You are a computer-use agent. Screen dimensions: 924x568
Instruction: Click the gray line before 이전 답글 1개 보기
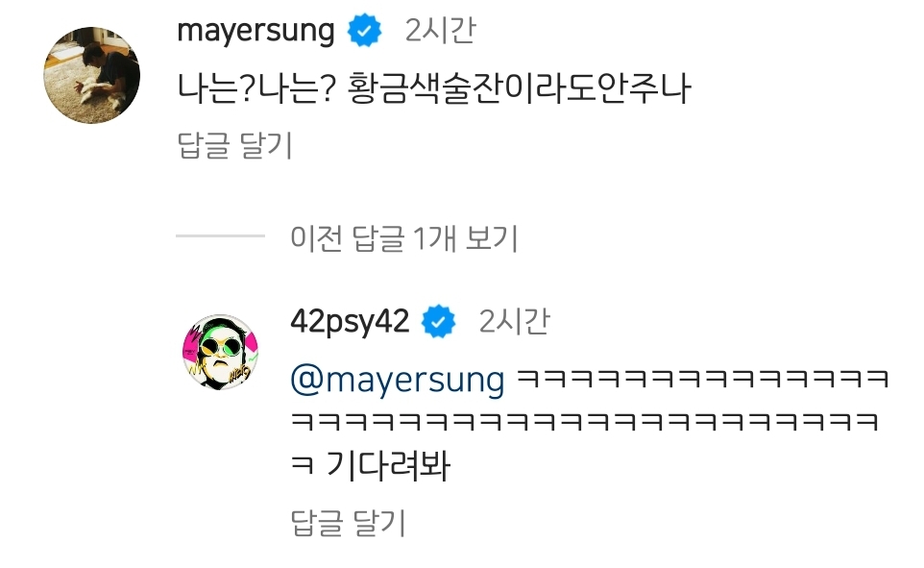(220, 235)
